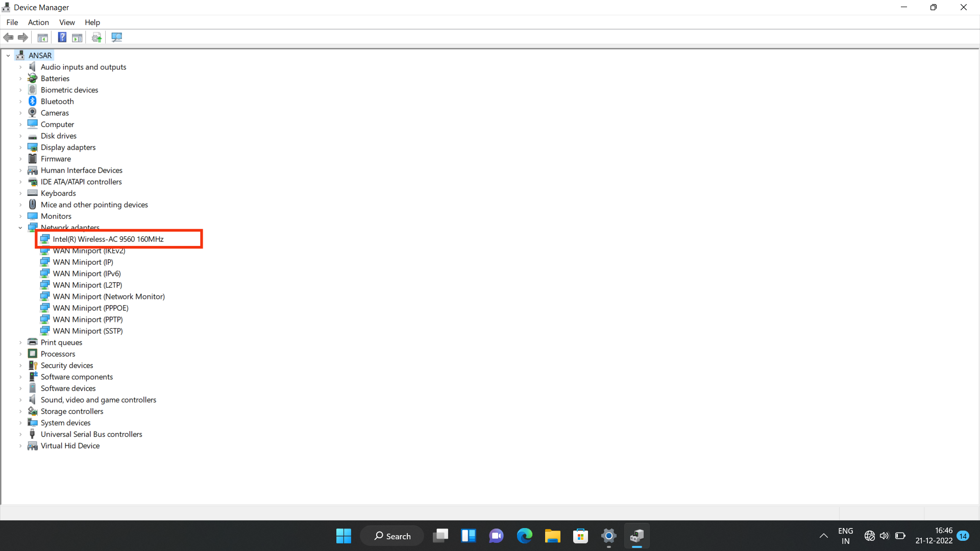Expand the Bluetooth category

pyautogui.click(x=20, y=101)
